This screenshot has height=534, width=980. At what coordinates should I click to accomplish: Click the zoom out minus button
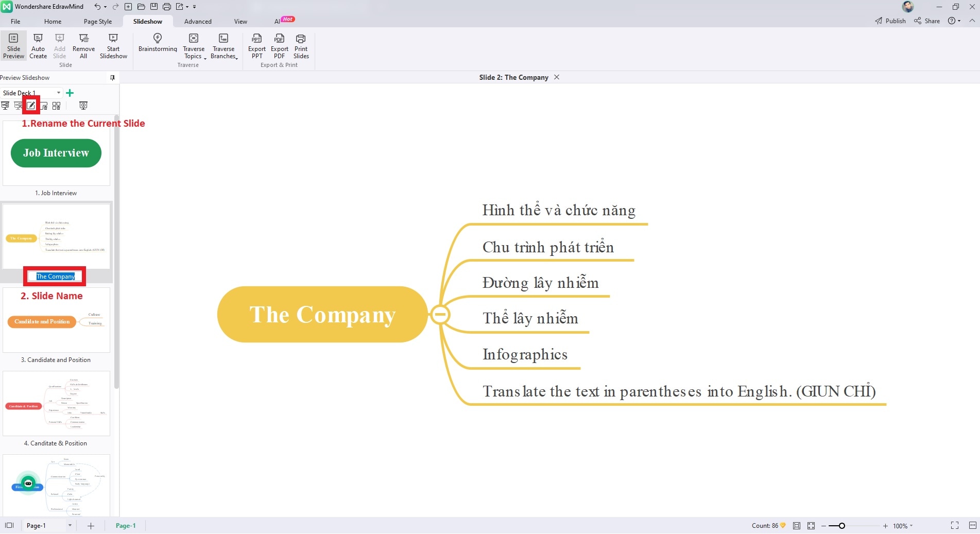tap(823, 526)
